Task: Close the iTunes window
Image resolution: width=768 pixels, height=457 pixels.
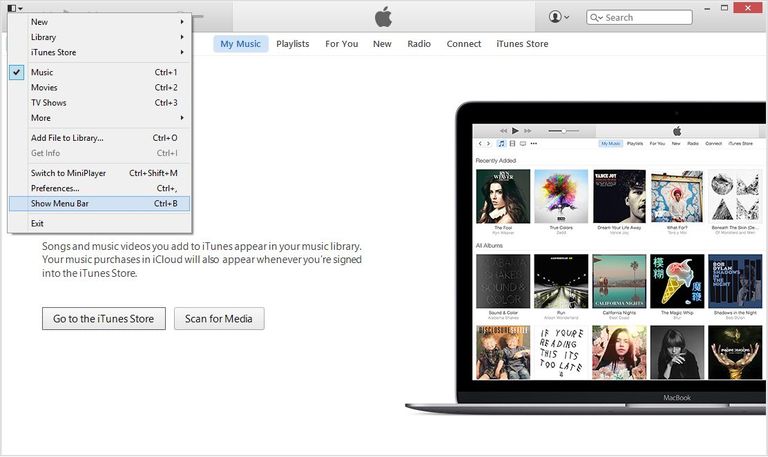Action: (748, 8)
